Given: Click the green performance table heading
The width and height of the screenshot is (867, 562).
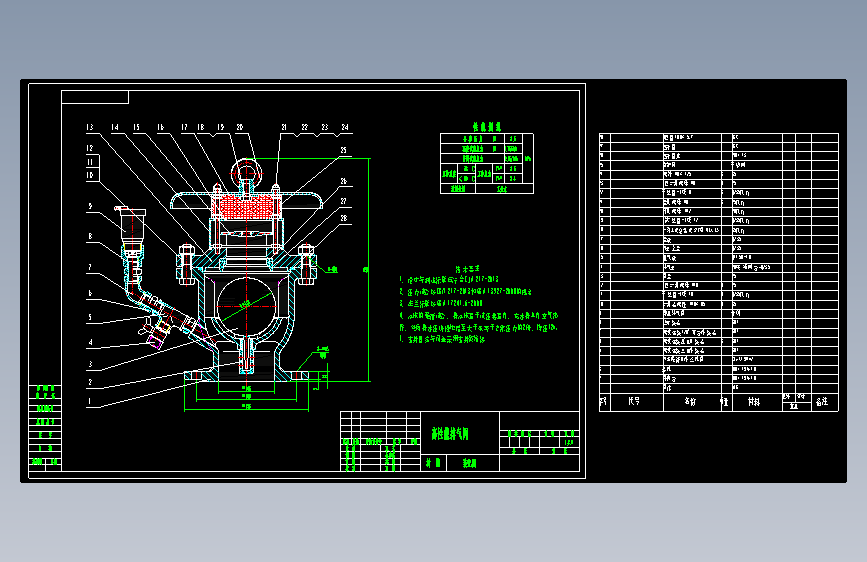Looking at the screenshot, I should [487, 127].
